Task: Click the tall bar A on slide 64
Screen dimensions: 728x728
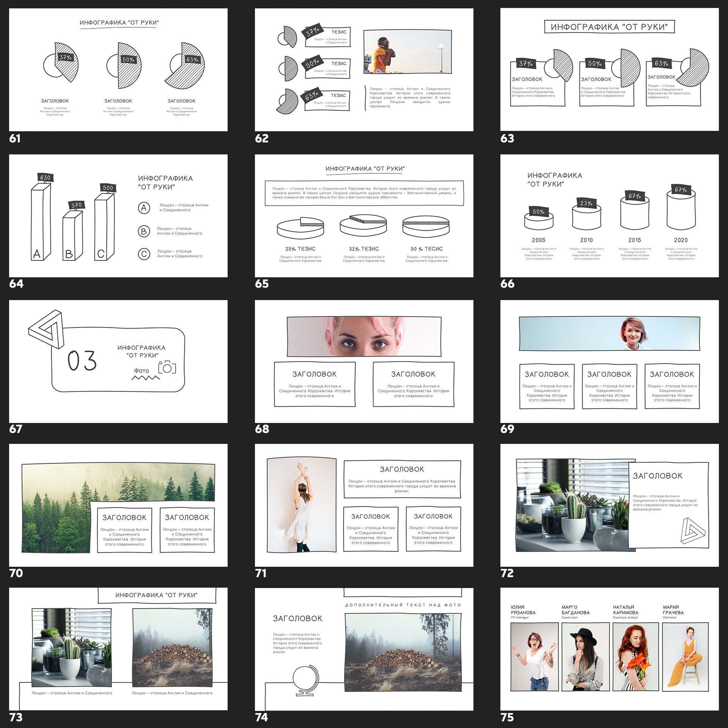Action: click(x=41, y=222)
